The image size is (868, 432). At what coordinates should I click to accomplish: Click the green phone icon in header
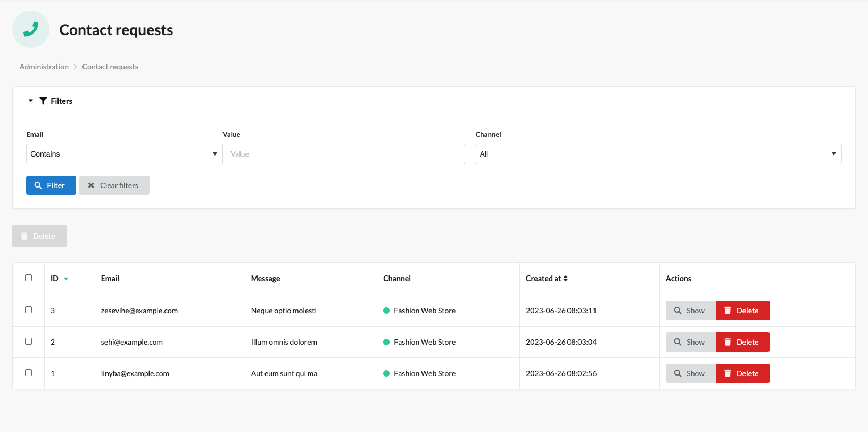31,29
